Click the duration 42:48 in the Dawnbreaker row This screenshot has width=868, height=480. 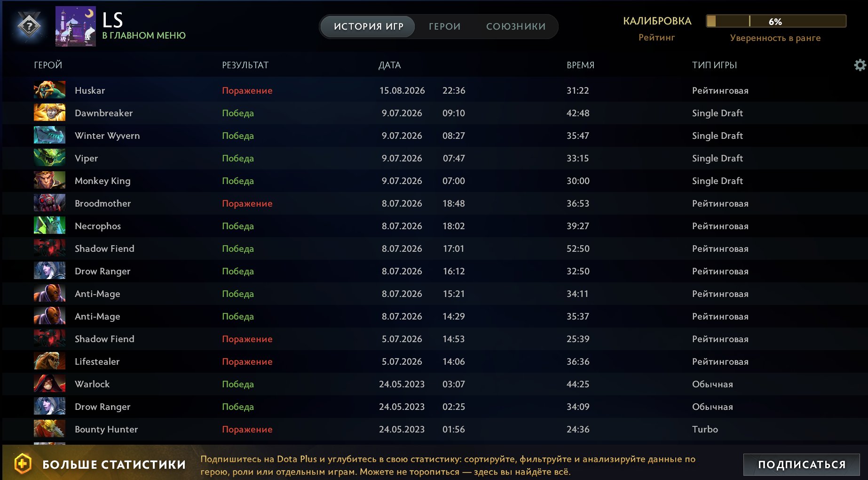[577, 113]
